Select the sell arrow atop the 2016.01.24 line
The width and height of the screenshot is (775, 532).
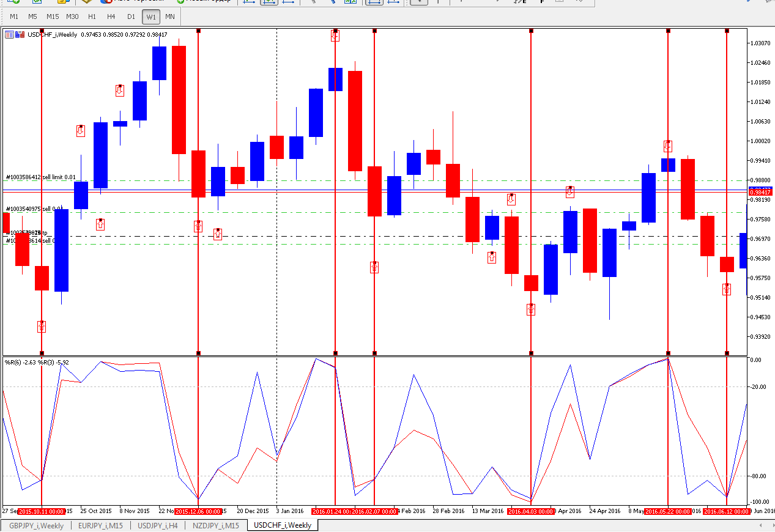(335, 35)
